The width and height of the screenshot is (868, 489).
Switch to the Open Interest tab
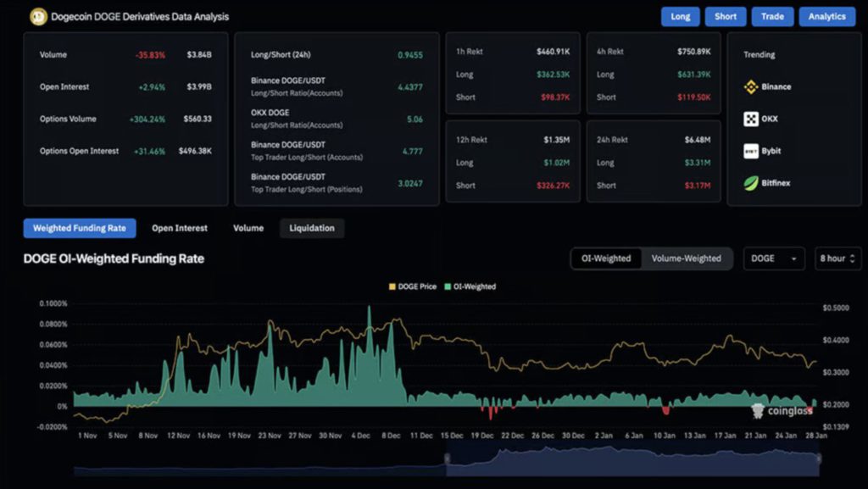coord(180,228)
